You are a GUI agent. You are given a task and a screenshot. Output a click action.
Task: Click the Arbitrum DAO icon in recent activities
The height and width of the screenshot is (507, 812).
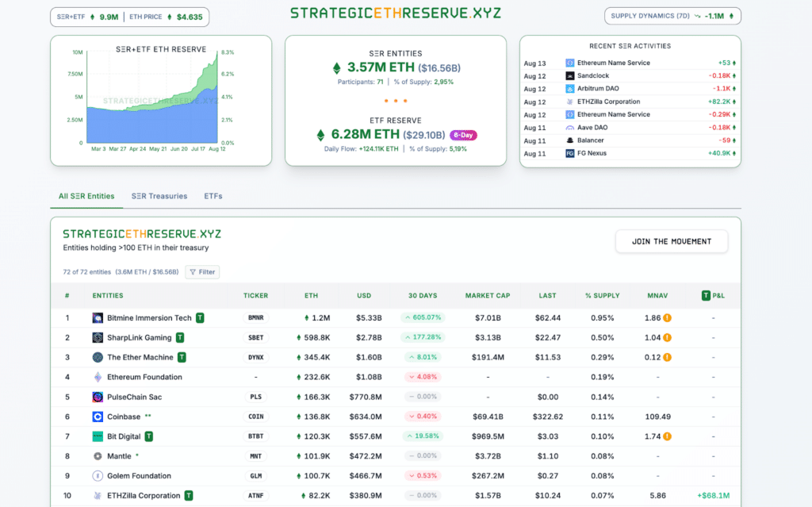pyautogui.click(x=569, y=89)
